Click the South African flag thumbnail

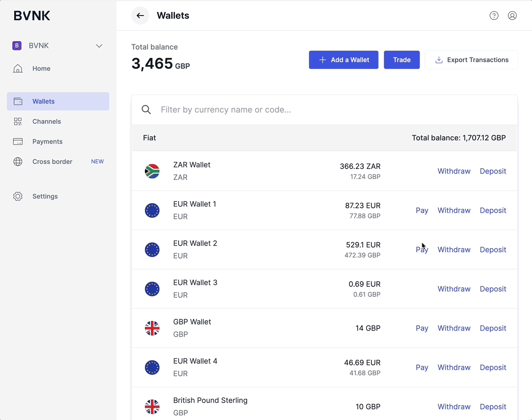coord(152,171)
